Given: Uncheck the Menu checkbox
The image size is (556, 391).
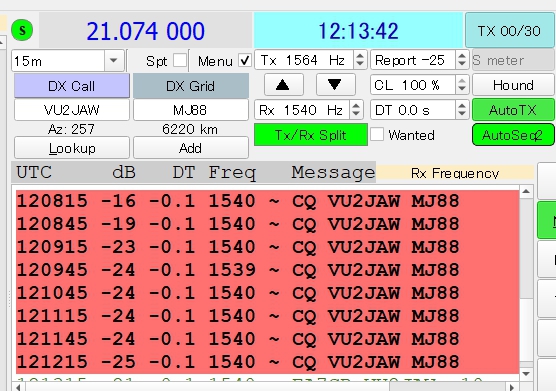Looking at the screenshot, I should (x=245, y=60).
